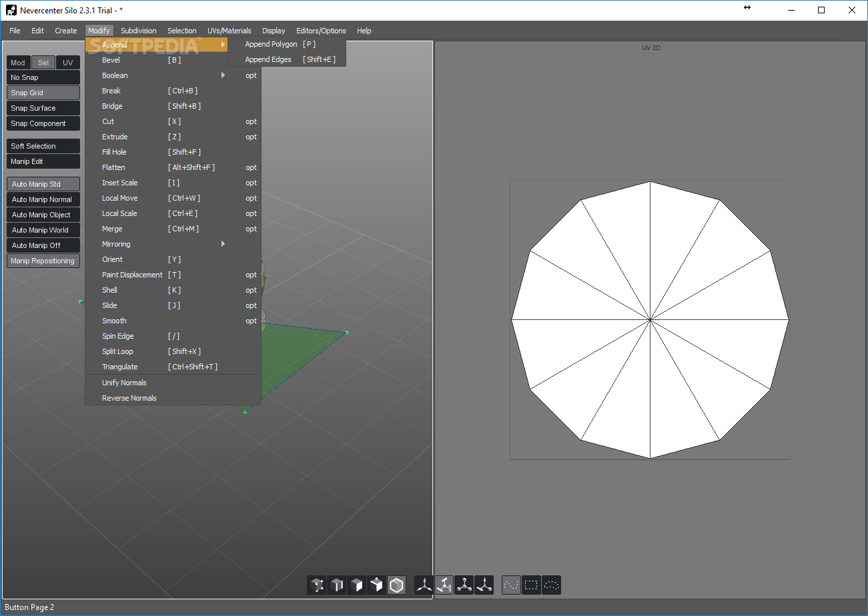Select Auto Manip World

(43, 230)
